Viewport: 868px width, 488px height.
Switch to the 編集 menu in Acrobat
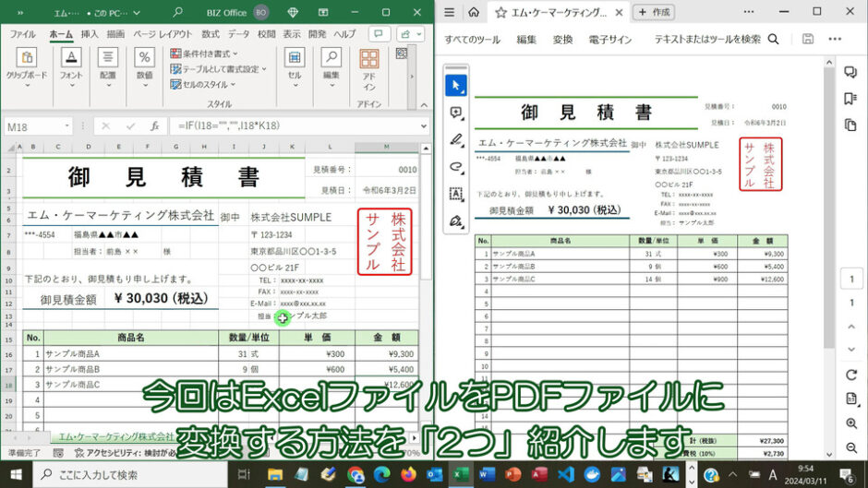point(526,40)
